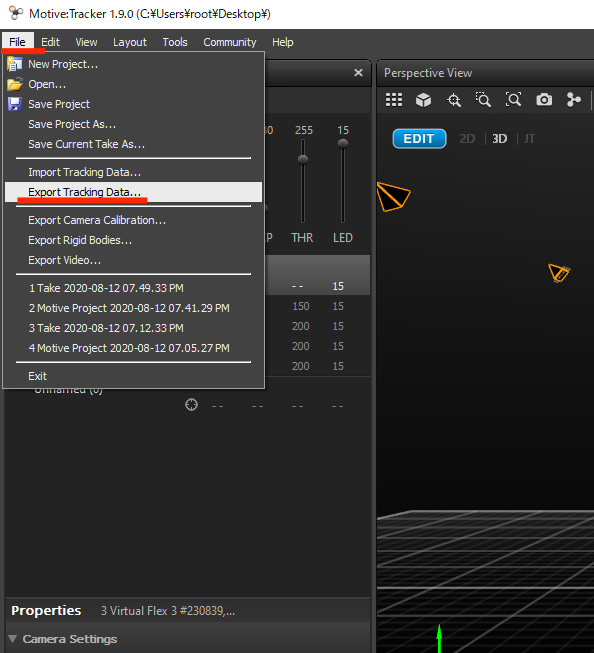Select large orange camera in viewport

[x=393, y=197]
